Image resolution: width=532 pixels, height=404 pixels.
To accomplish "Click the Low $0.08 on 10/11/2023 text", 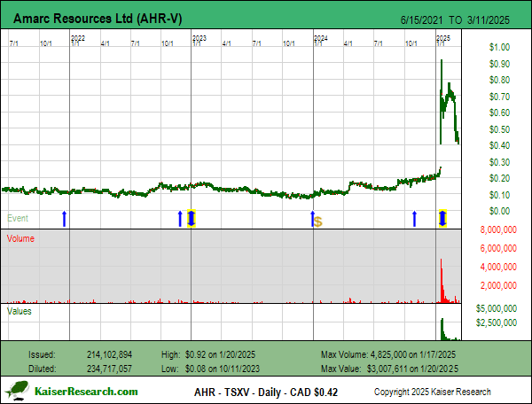I will tap(210, 369).
